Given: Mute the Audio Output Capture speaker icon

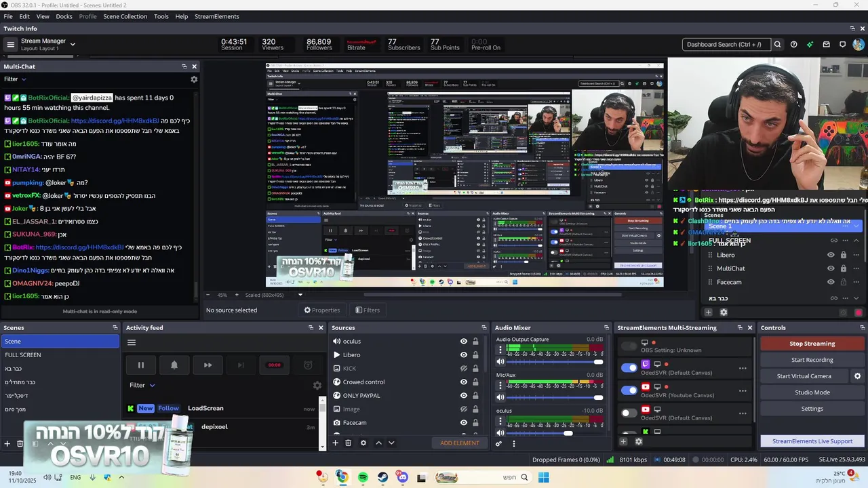Looking at the screenshot, I should tap(500, 362).
